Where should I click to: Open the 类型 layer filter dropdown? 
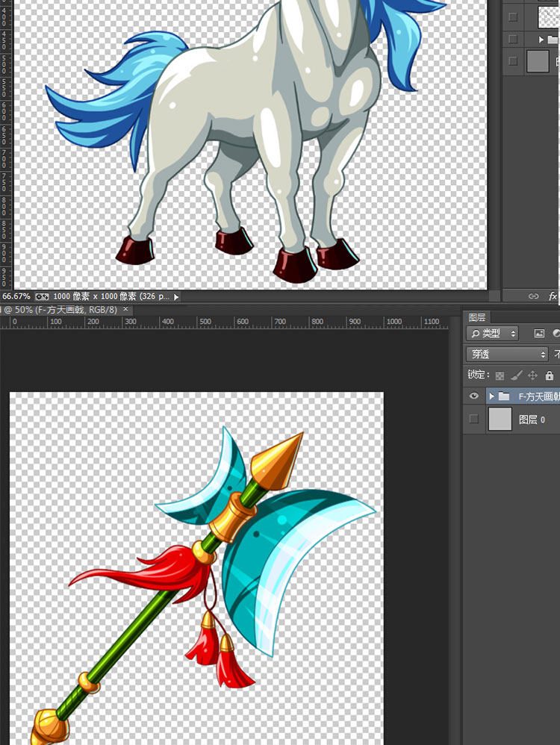click(493, 333)
